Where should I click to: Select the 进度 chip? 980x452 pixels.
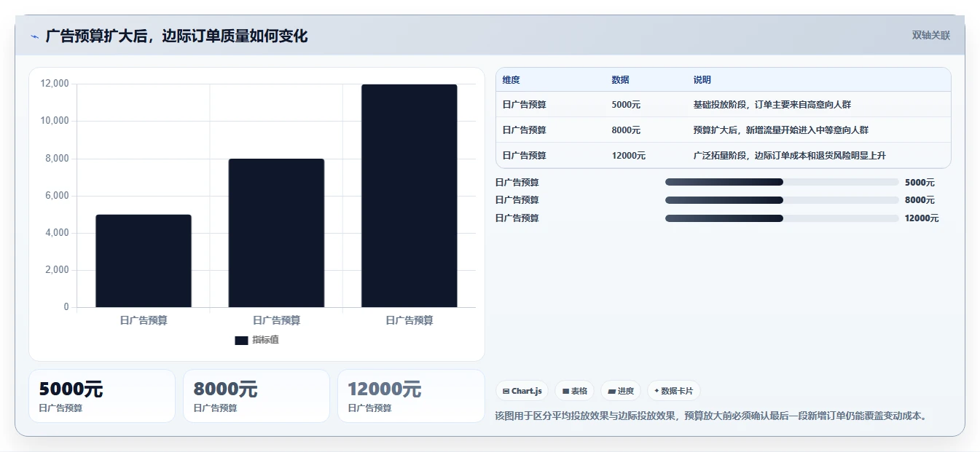tap(621, 391)
